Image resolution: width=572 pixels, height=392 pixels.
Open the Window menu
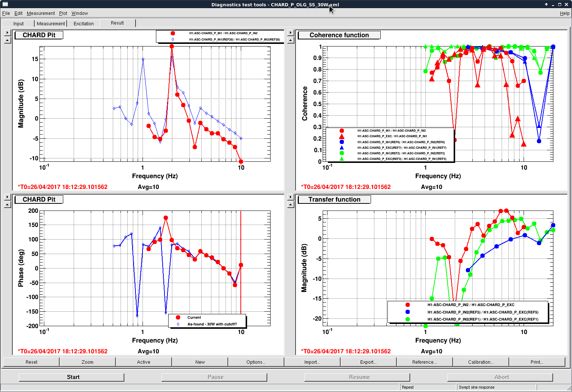[x=80, y=13]
